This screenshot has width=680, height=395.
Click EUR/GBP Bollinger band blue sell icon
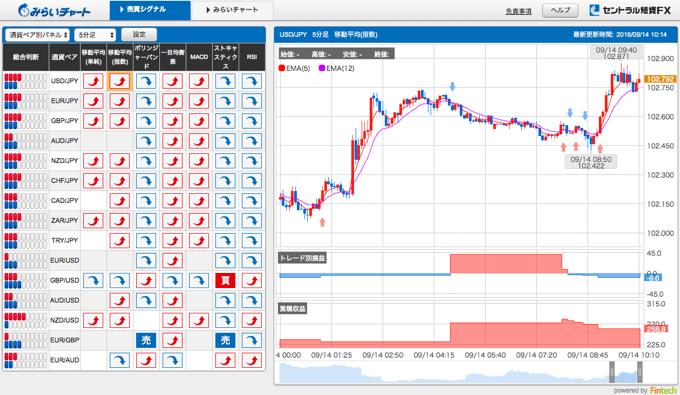coord(146,340)
